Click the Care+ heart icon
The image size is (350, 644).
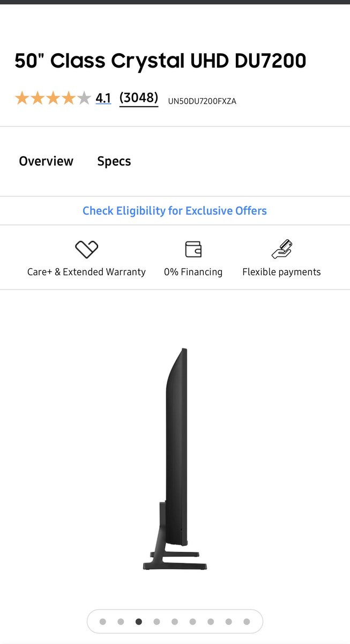pyautogui.click(x=86, y=250)
